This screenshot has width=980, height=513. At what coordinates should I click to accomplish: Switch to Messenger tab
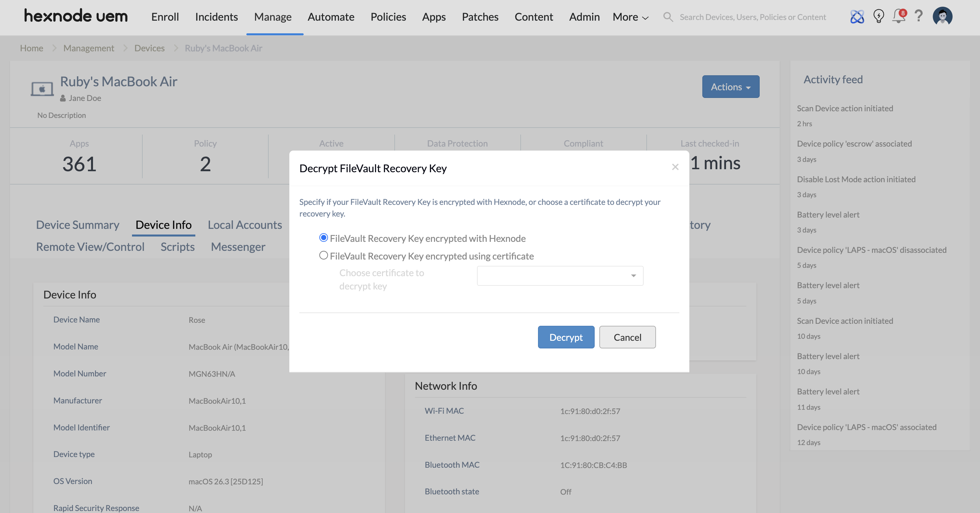coord(238,247)
